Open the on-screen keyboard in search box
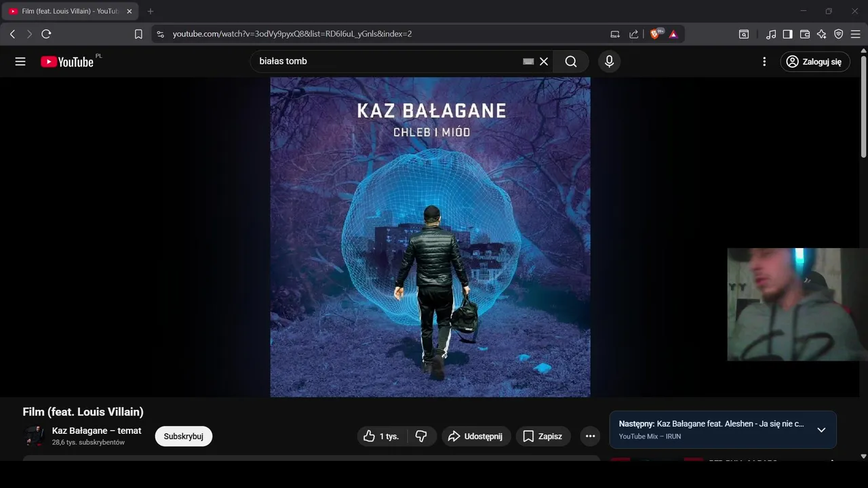Viewport: 868px width, 488px height. [x=528, y=62]
